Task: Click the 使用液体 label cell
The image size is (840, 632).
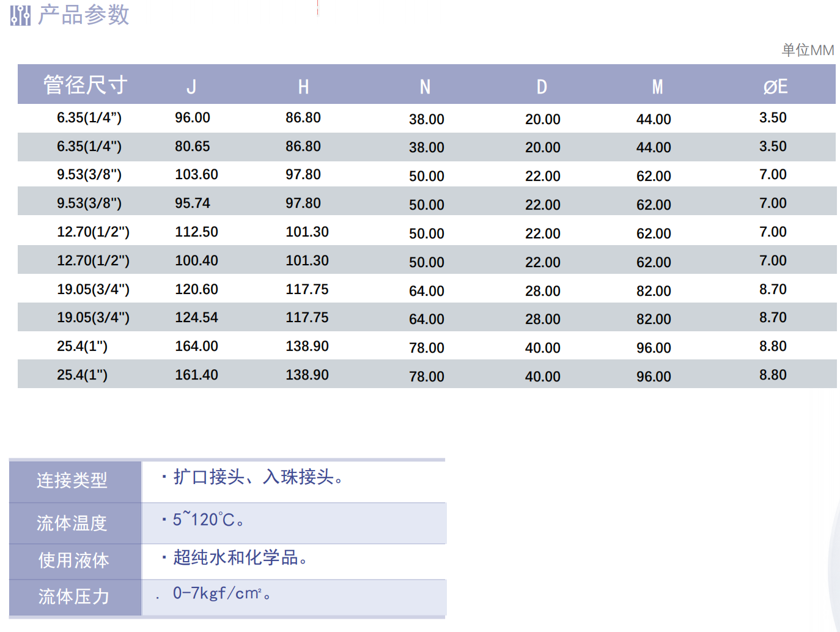Action: (x=75, y=562)
